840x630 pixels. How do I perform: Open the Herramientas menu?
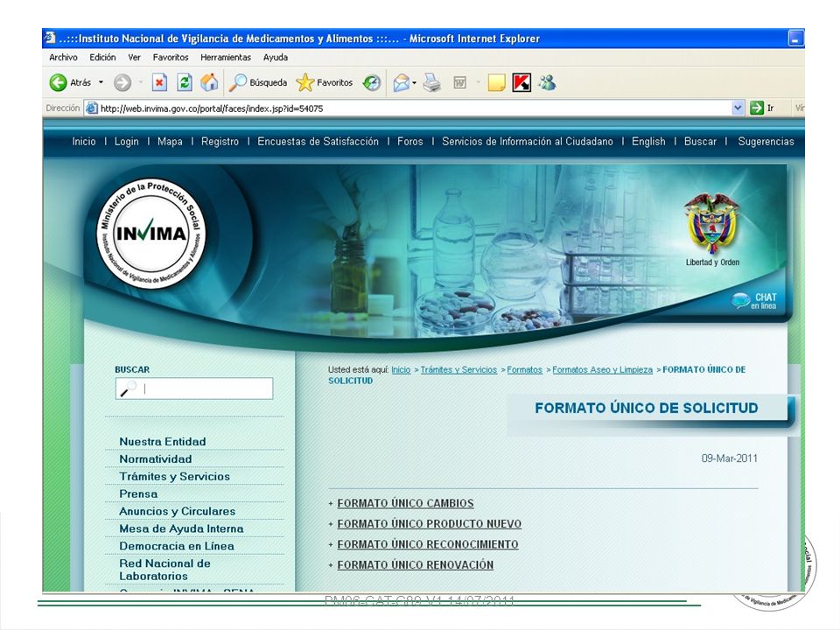[226, 58]
